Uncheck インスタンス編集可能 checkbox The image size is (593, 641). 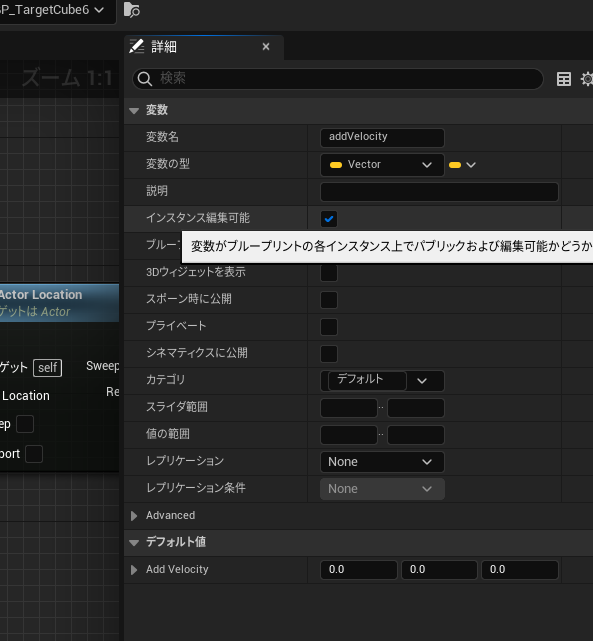tap(329, 219)
